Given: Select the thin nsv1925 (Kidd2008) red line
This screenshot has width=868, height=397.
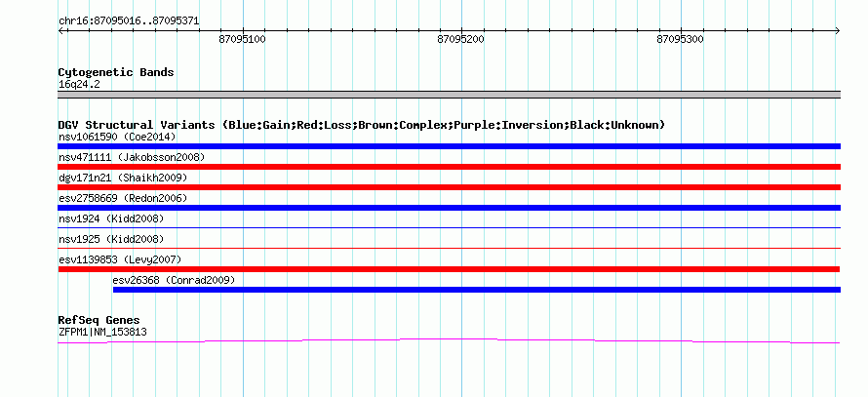Looking at the screenshot, I should (x=449, y=248).
